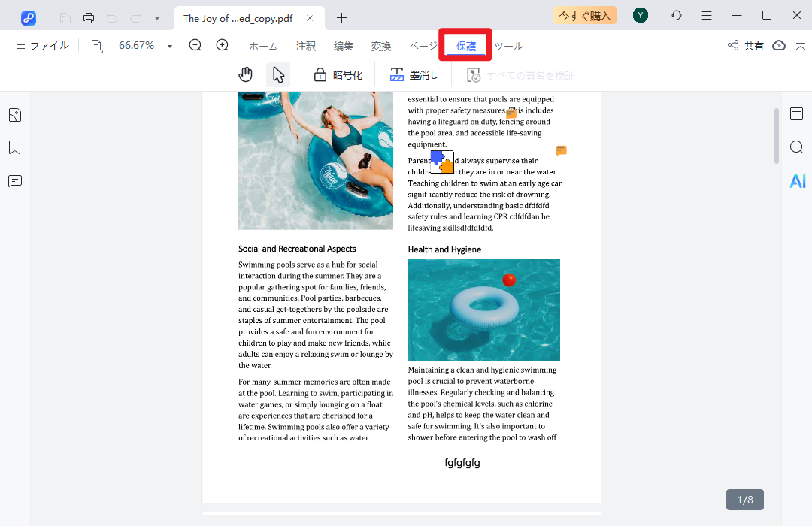The image size is (812, 526).
Task: Click the print icon
Action: (x=89, y=17)
